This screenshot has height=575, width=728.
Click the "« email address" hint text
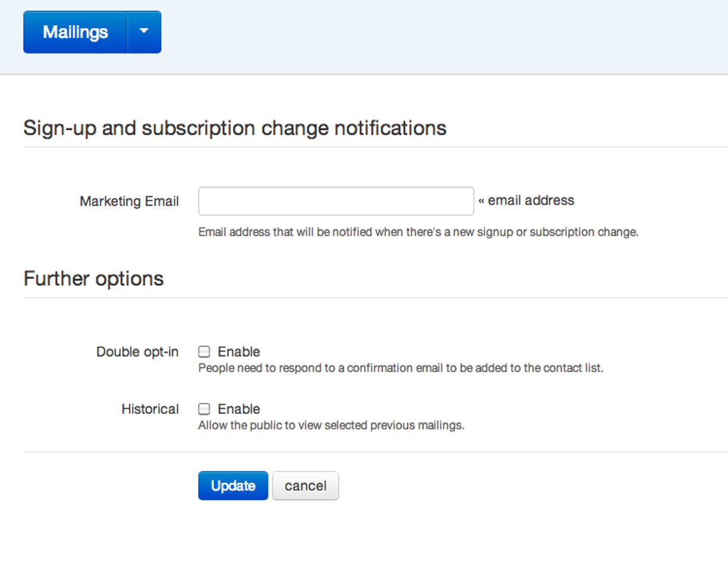[x=526, y=200]
